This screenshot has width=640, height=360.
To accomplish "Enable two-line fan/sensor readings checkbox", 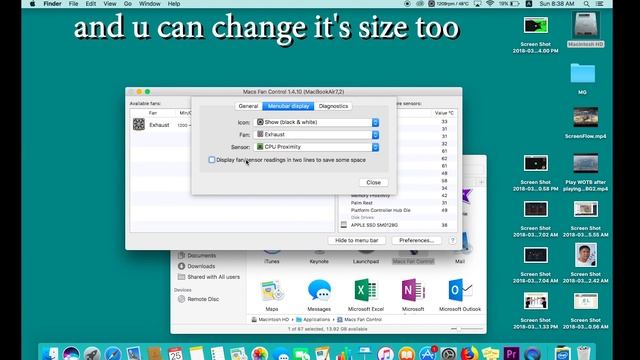I will pos(211,160).
